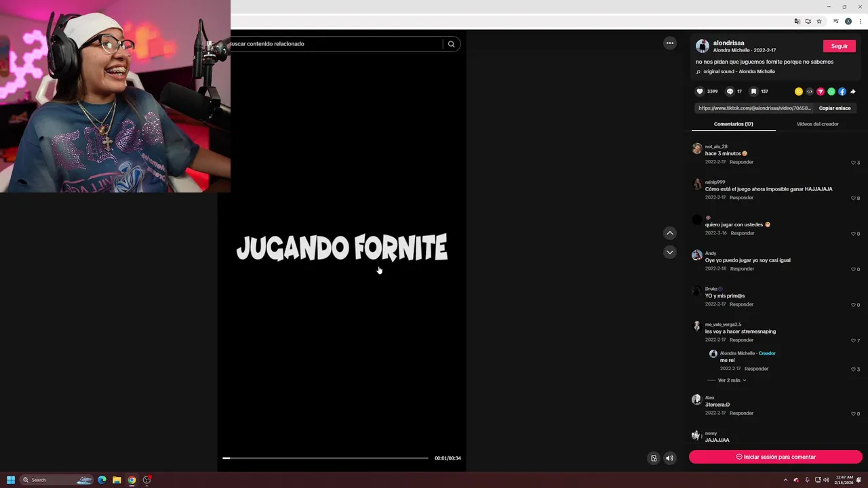Open 'original sound - Alondra Michelle' link

(739, 72)
